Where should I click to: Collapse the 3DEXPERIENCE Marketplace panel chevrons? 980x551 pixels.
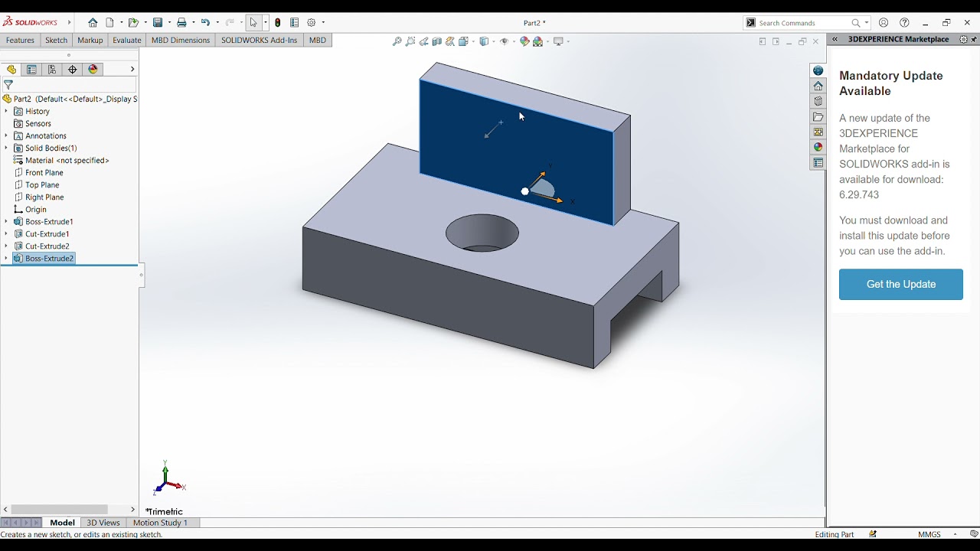pyautogui.click(x=835, y=39)
